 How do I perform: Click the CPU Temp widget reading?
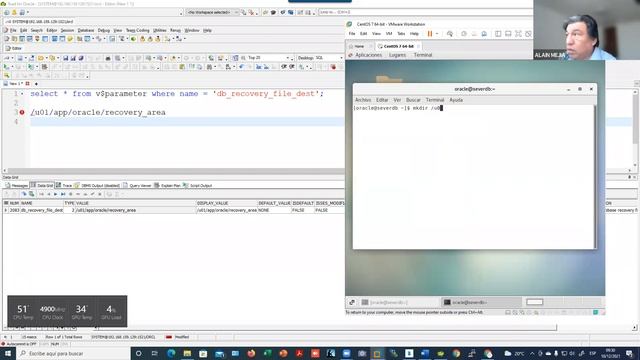(x=22, y=311)
